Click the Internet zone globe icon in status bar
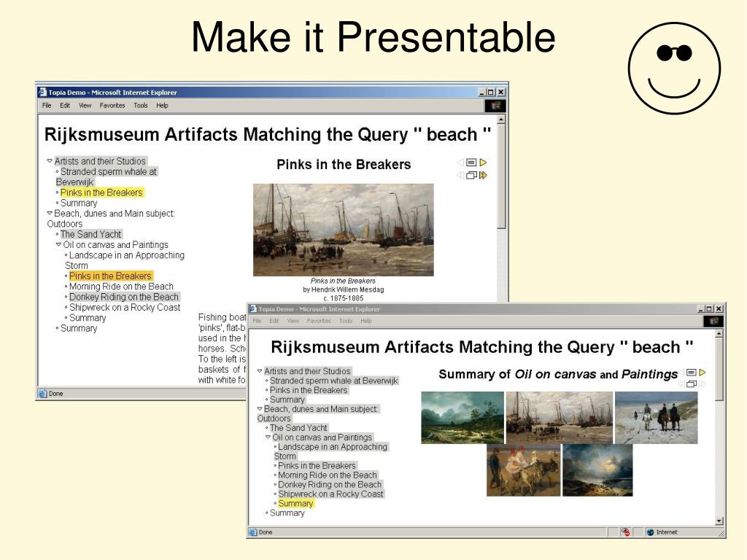The image size is (747, 560). tap(650, 532)
